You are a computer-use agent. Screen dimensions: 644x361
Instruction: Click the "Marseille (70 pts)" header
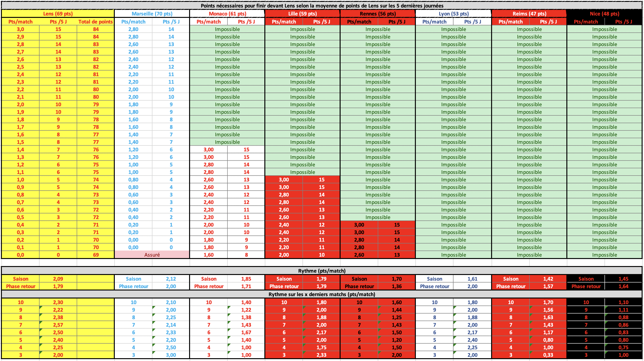[152, 14]
